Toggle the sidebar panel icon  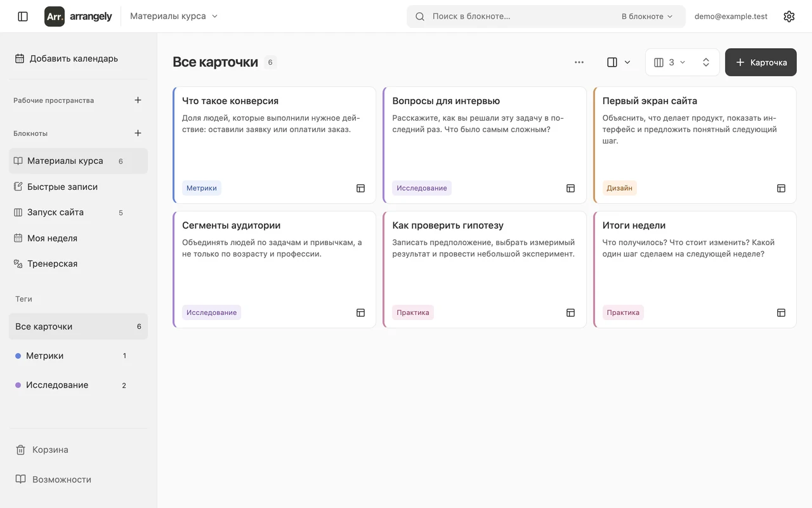pos(23,17)
